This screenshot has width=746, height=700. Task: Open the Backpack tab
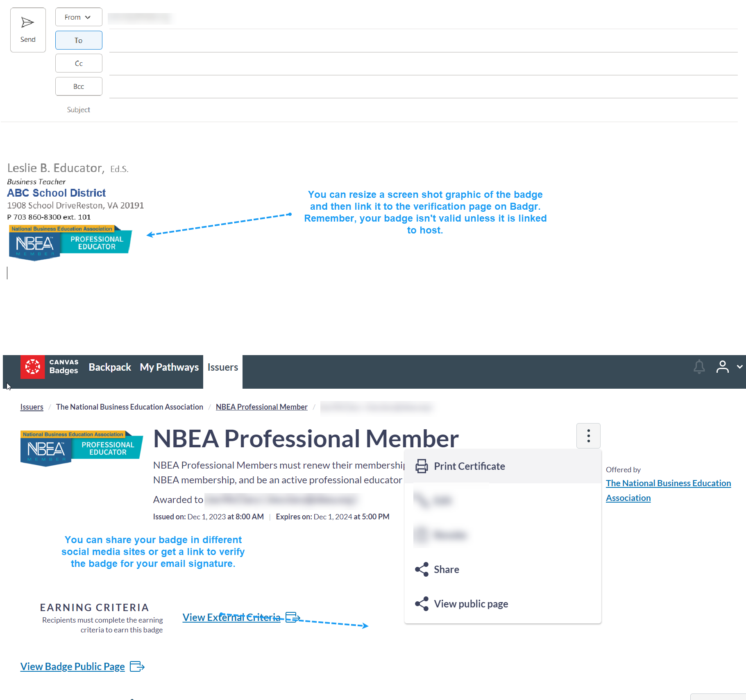110,367
